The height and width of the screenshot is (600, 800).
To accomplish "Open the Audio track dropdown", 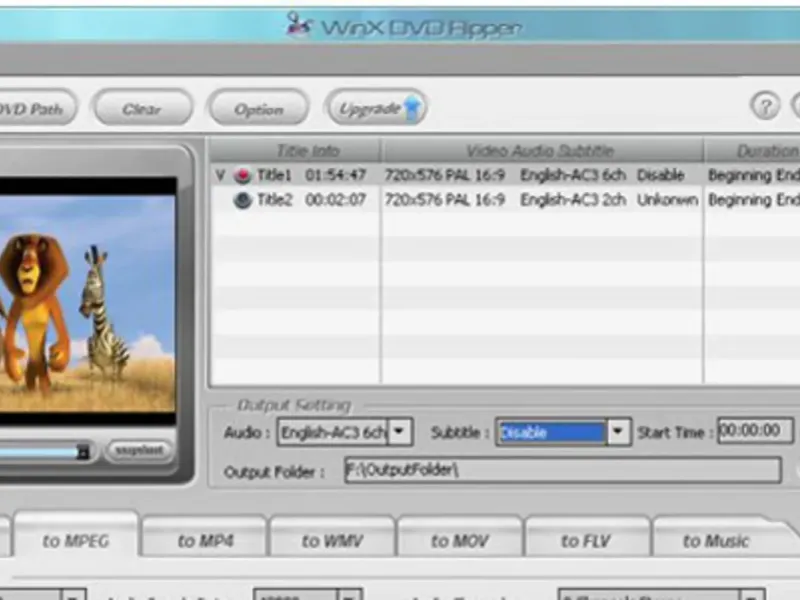I will coord(399,432).
